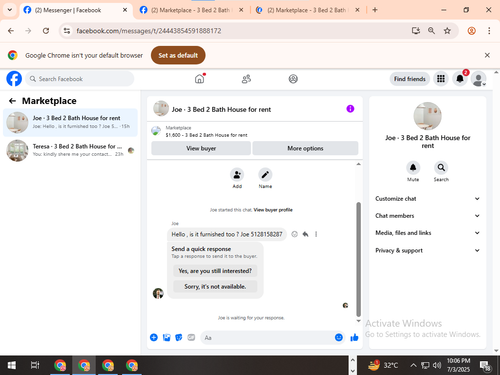Open the Groups circle icon in top navigation
500x375 pixels.
293,79
